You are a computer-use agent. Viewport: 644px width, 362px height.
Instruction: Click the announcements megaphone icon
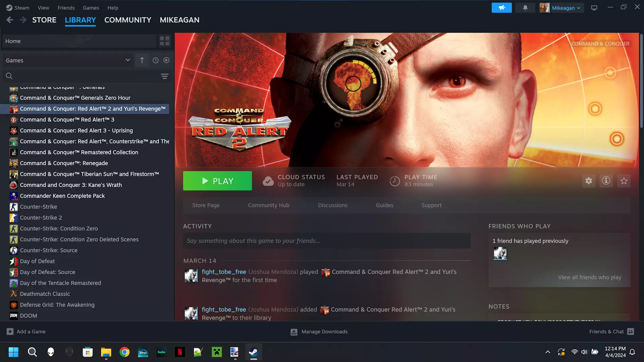pyautogui.click(x=501, y=8)
